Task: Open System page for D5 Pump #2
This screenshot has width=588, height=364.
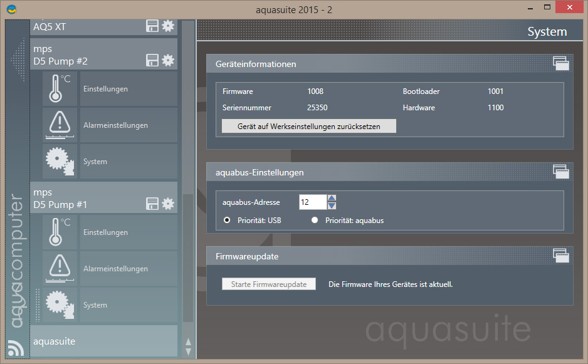Action: coord(129,162)
